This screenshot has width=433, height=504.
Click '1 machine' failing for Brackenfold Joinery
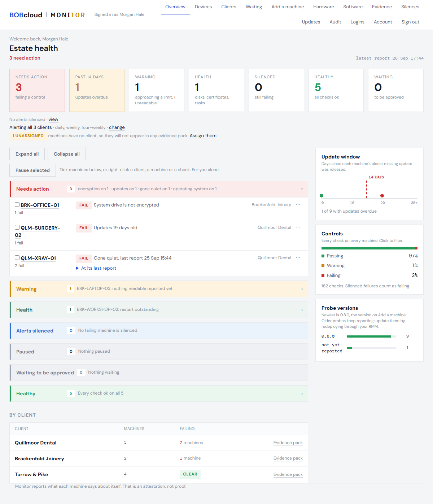[x=190, y=458]
